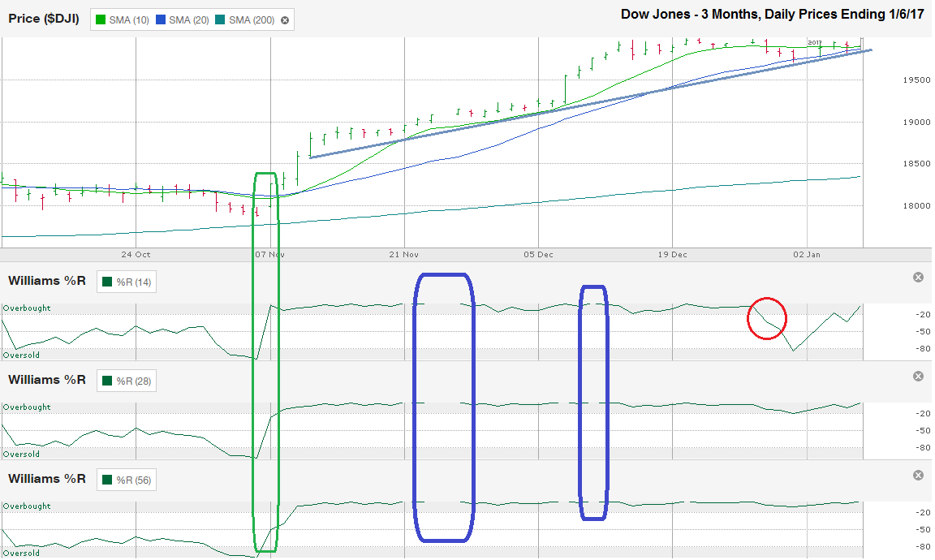This screenshot has height=560, width=935.
Task: Click the Overbought label in the %R (14) panel
Action: [x=27, y=308]
